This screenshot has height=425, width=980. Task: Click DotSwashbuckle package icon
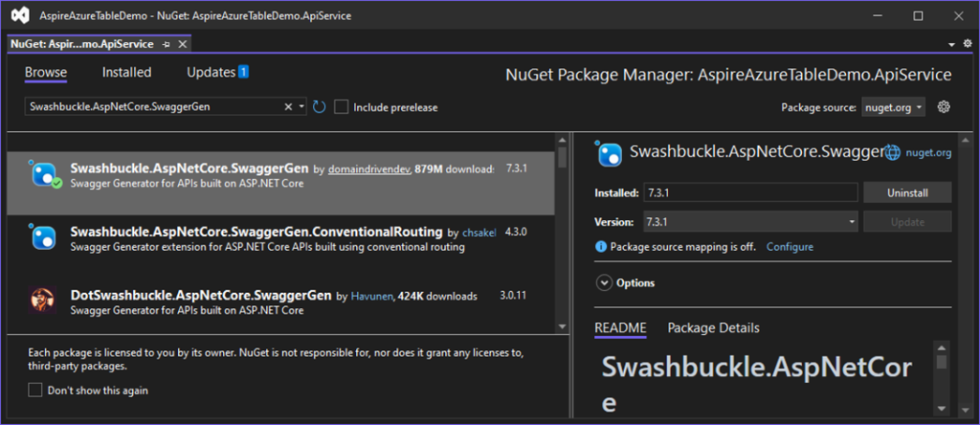[42, 301]
